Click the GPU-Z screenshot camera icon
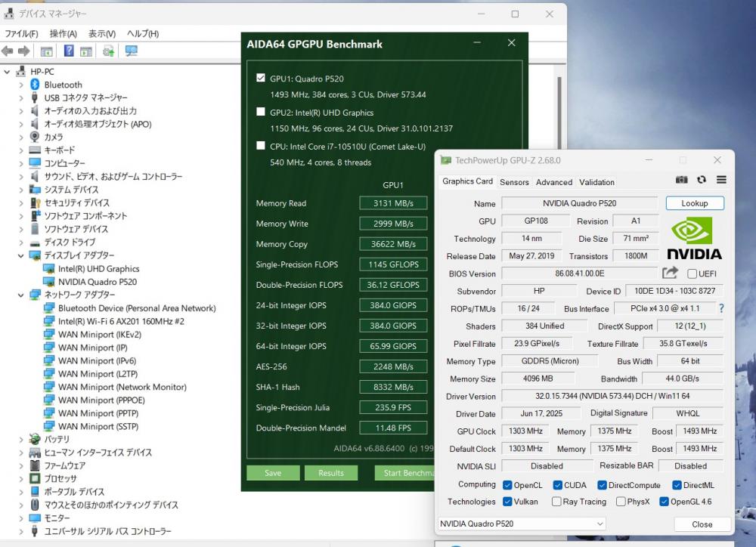This screenshot has width=756, height=547. click(x=681, y=180)
